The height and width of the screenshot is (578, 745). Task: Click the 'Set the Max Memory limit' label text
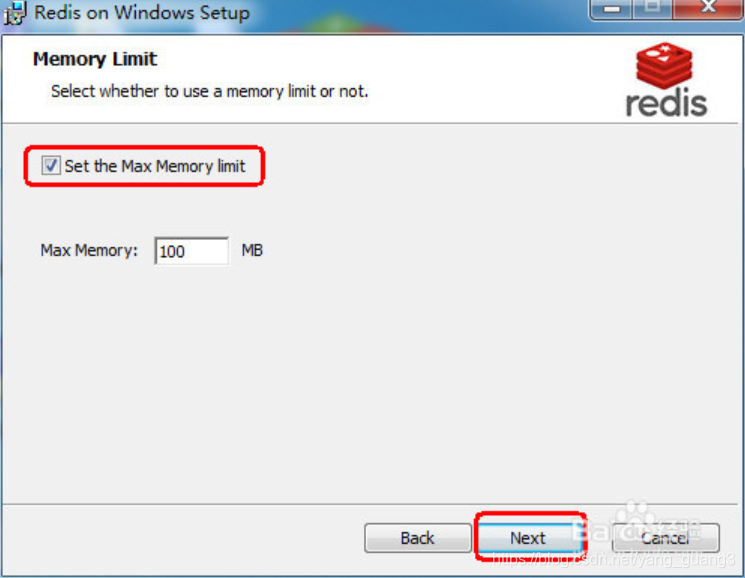click(155, 166)
